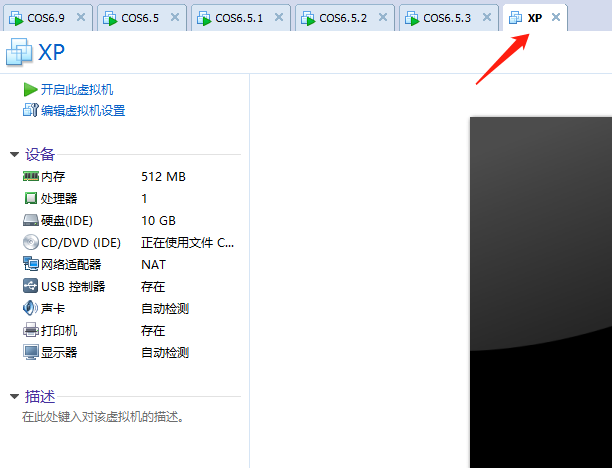The image size is (612, 468).
Task: Click the large XP title text
Action: (x=51, y=52)
